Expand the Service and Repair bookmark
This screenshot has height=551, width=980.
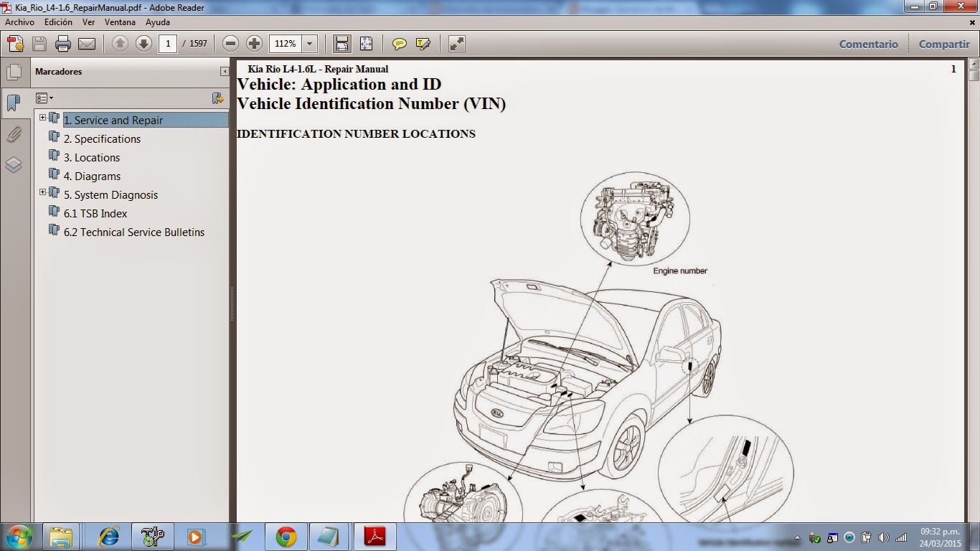pyautogui.click(x=42, y=118)
